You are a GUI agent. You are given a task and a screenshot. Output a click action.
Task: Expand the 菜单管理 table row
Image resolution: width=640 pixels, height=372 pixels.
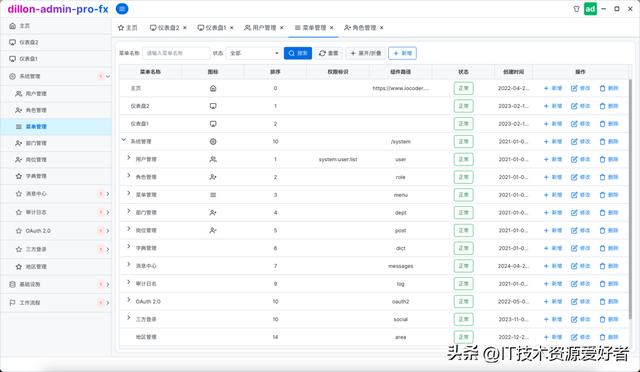coord(129,193)
